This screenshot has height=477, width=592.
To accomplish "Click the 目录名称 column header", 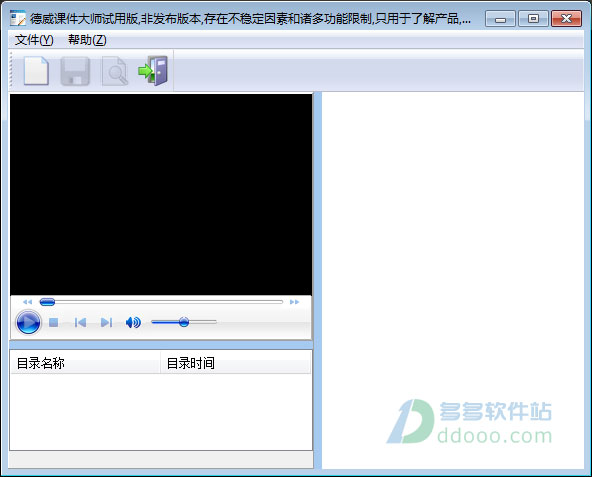I will [x=85, y=363].
